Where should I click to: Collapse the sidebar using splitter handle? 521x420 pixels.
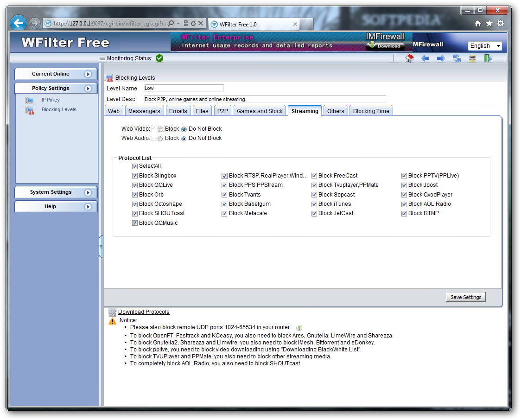pyautogui.click(x=101, y=247)
